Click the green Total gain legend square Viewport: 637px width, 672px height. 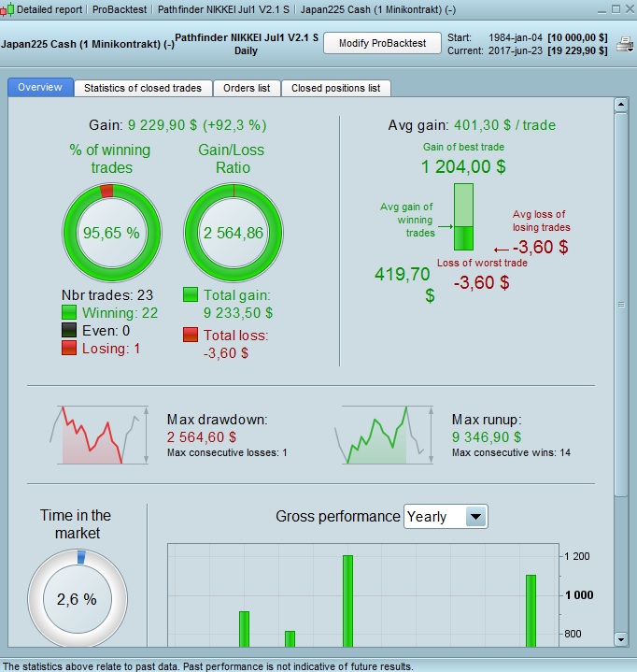pyautogui.click(x=191, y=294)
